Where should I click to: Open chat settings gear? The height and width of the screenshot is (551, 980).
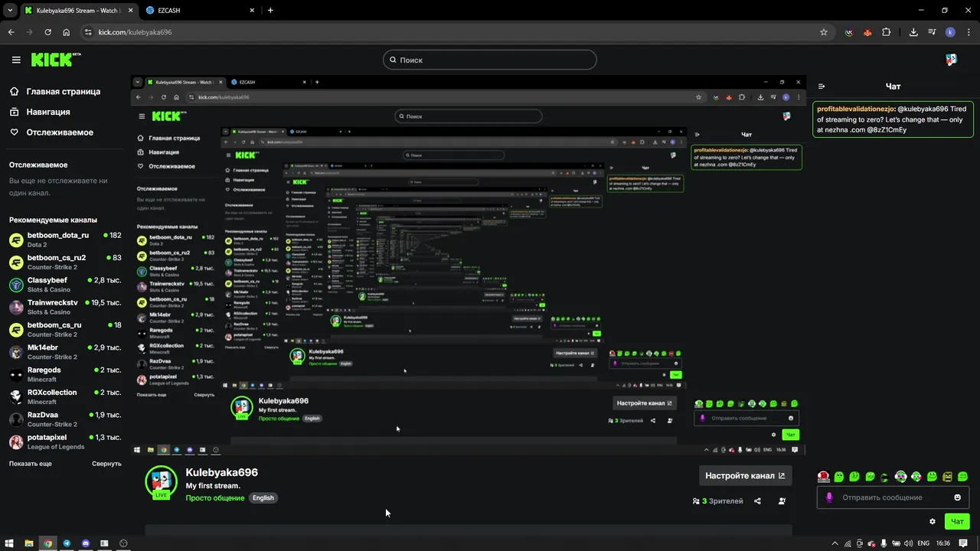click(x=933, y=521)
